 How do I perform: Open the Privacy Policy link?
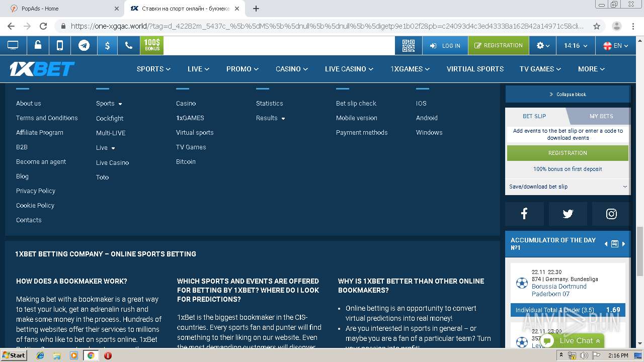[36, 191]
